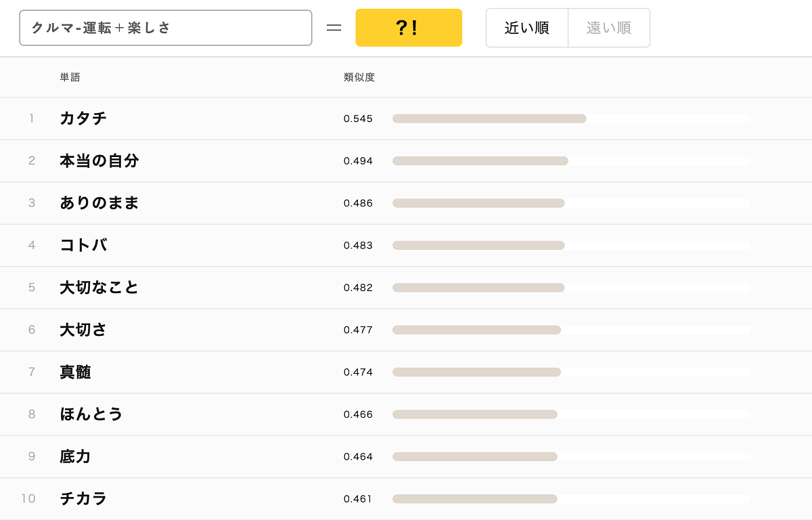Click the similarity value 0.486

[x=358, y=203]
